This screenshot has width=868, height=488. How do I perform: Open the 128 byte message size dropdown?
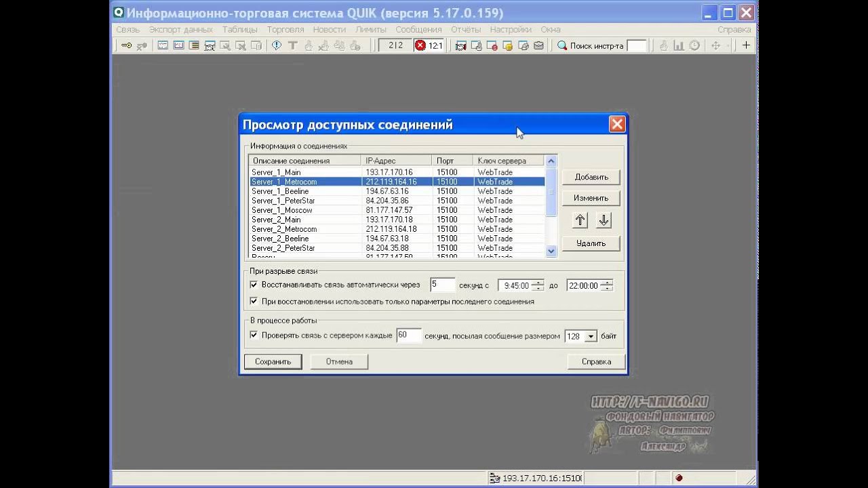(x=591, y=336)
